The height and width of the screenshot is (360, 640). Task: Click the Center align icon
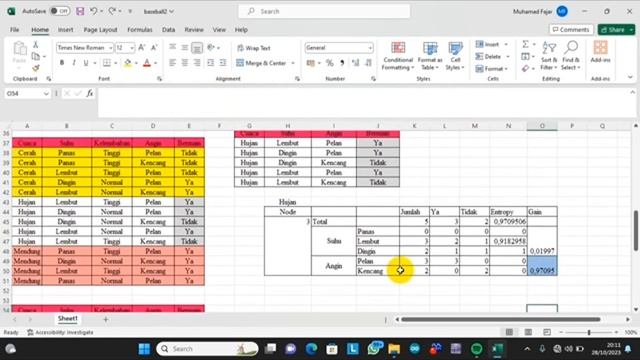click(x=185, y=63)
